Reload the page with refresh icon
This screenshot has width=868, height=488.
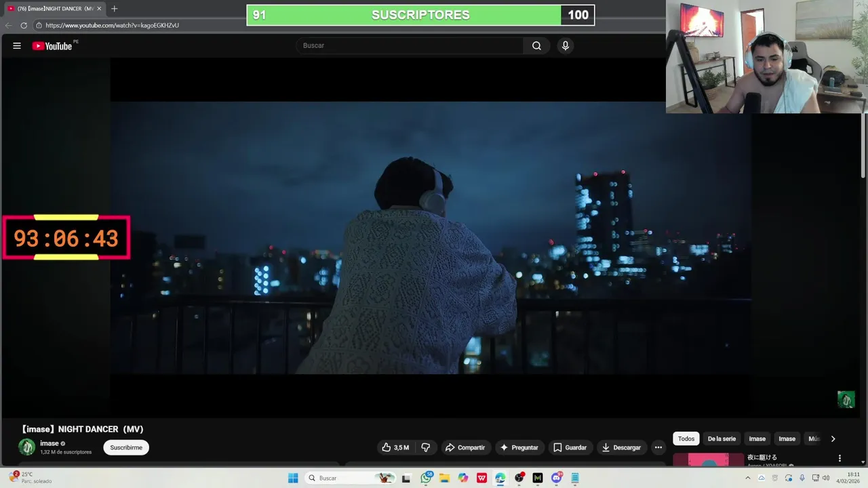click(x=24, y=25)
